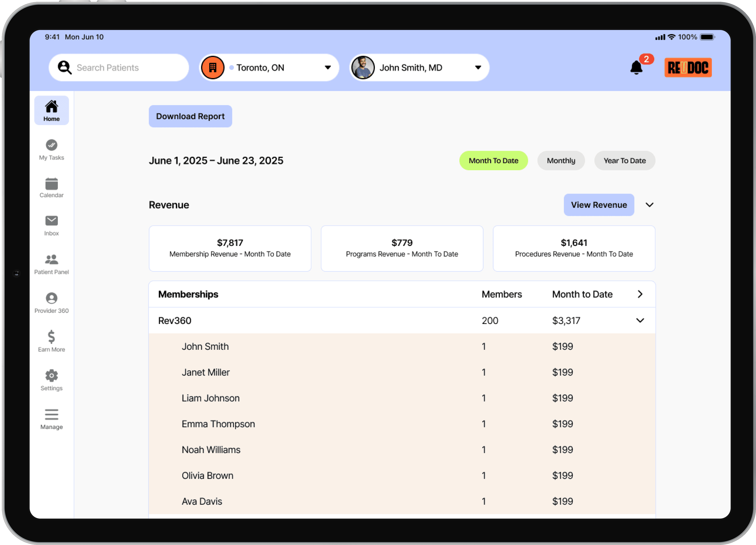756x545 pixels.
Task: Click the Download Report button
Action: [x=190, y=116]
